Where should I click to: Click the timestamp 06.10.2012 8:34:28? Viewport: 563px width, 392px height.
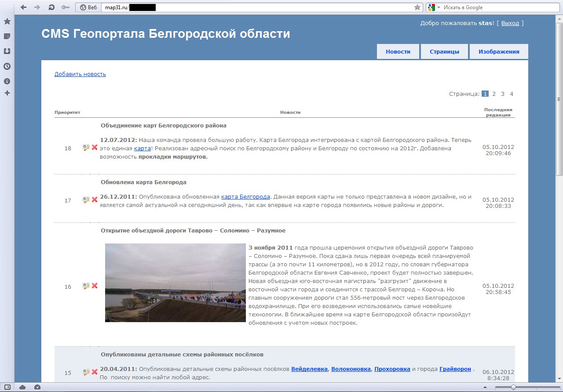coord(498,375)
